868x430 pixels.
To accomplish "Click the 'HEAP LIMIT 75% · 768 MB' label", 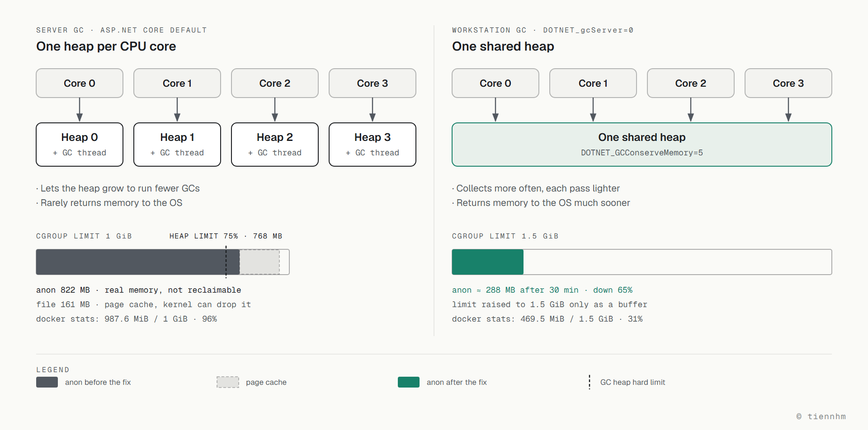I will [226, 236].
